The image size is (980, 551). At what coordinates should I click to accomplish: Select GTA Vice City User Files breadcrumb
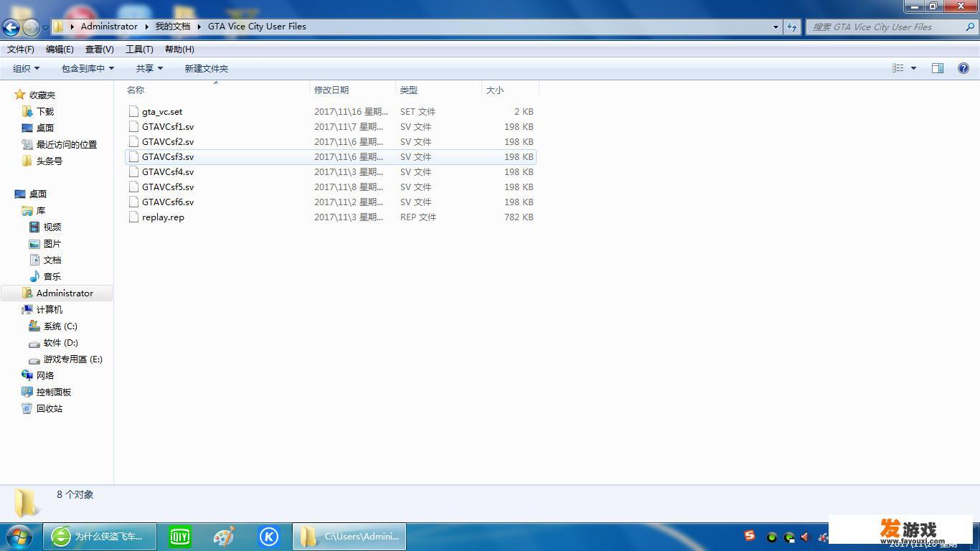tap(257, 27)
